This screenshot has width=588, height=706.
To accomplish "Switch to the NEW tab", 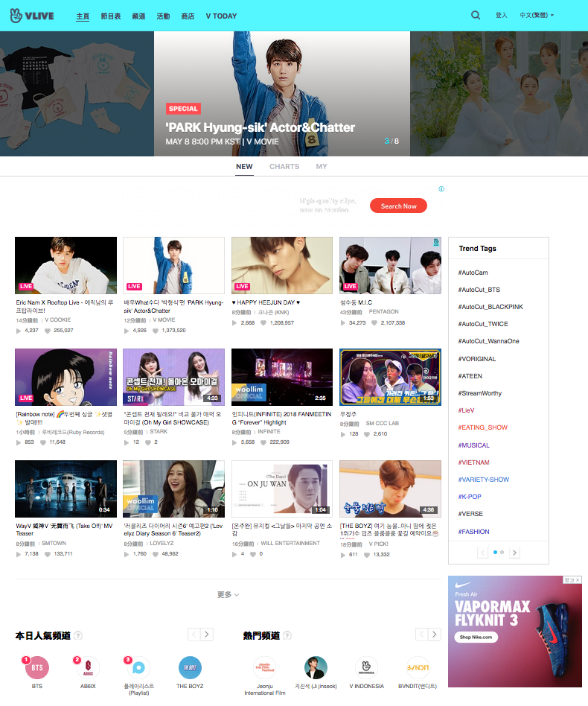I will 244,167.
